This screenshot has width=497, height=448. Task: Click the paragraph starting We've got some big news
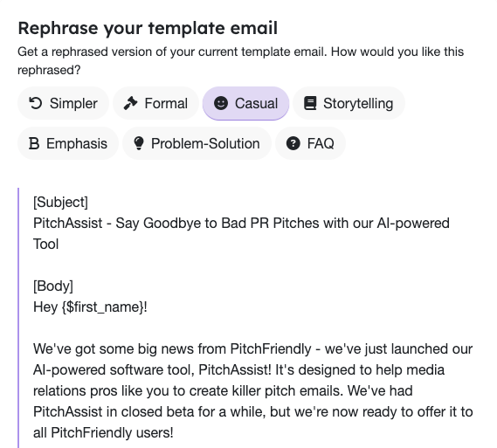253,390
